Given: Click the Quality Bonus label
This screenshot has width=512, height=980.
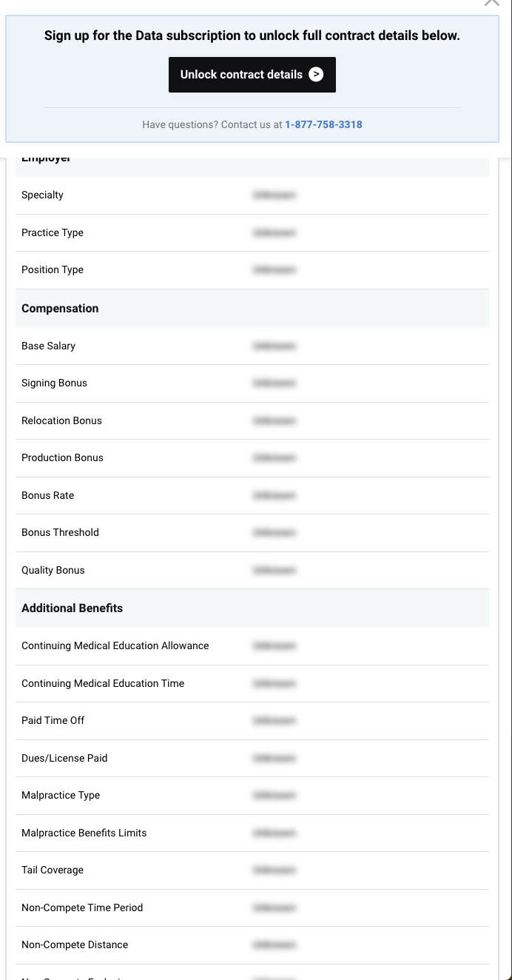Looking at the screenshot, I should (x=53, y=570).
